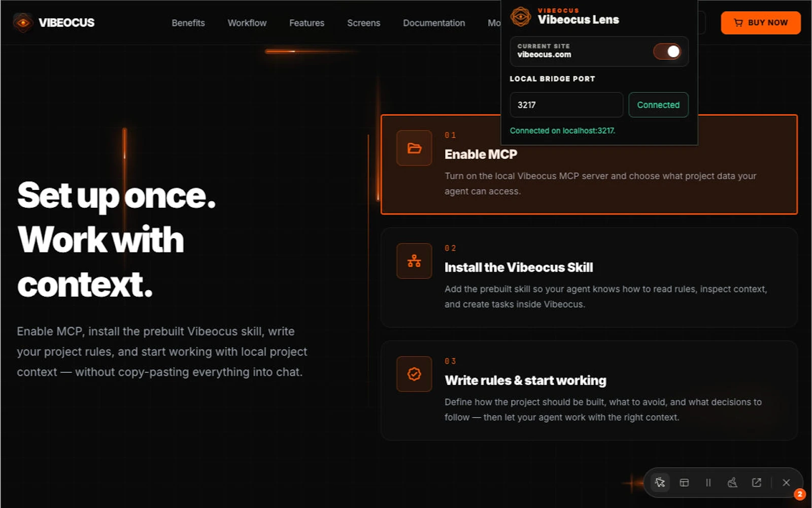The width and height of the screenshot is (812, 508).
Task: Click the Write rules description paragraph
Action: tap(603, 409)
